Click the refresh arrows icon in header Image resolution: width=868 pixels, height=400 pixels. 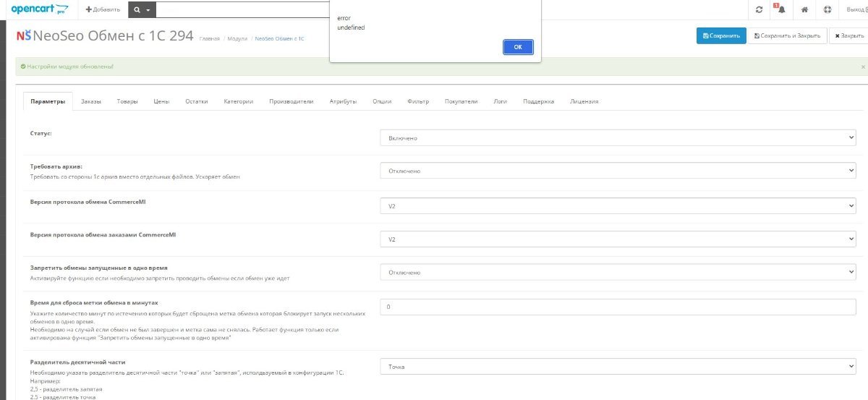759,9
